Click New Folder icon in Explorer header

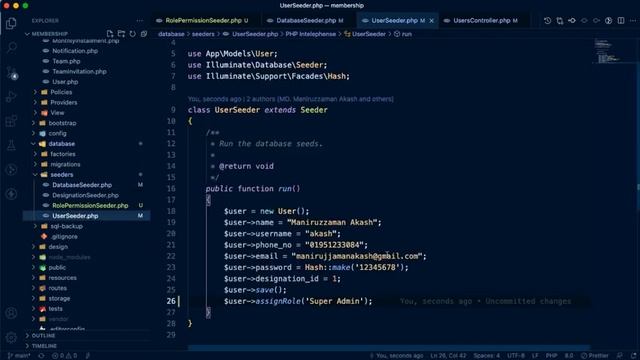coord(121,34)
